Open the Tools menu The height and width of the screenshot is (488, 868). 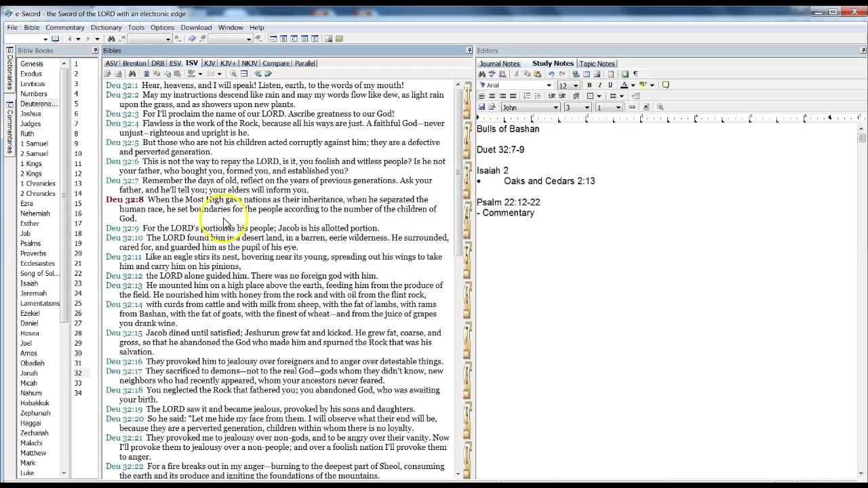point(136,28)
